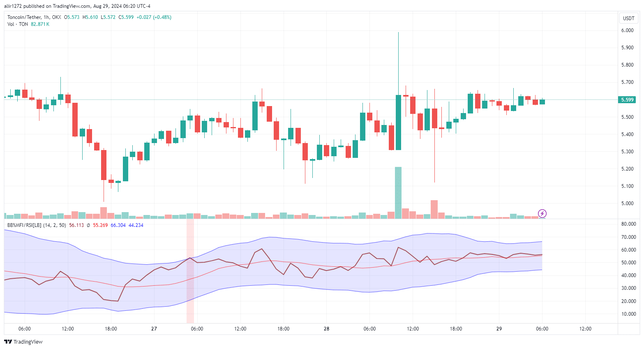
Task: Click the change value +0.027 (+0.48%)
Action: [x=154, y=17]
